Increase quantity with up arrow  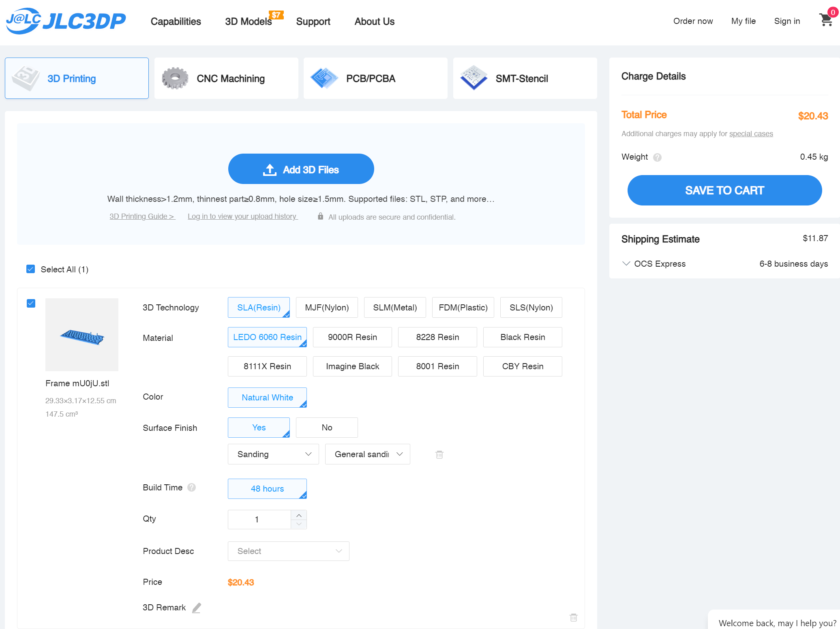[x=299, y=515]
